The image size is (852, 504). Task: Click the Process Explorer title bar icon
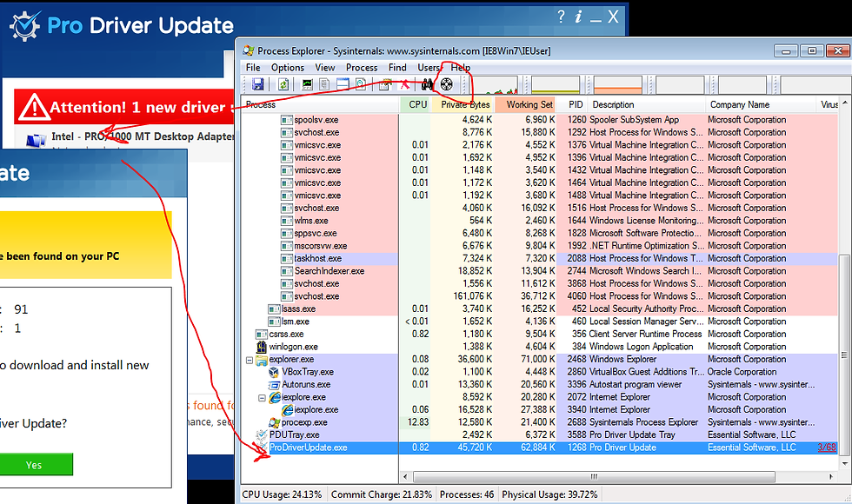249,50
